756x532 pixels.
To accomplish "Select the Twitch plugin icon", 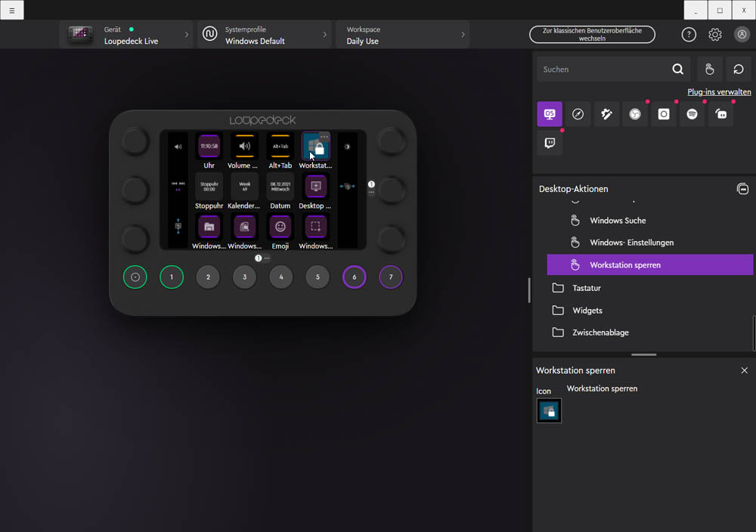I will [550, 143].
